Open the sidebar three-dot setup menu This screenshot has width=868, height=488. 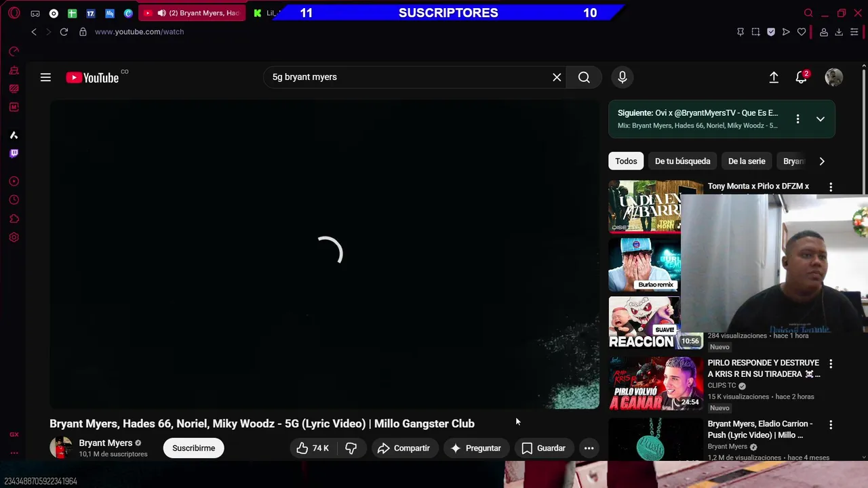(x=14, y=453)
